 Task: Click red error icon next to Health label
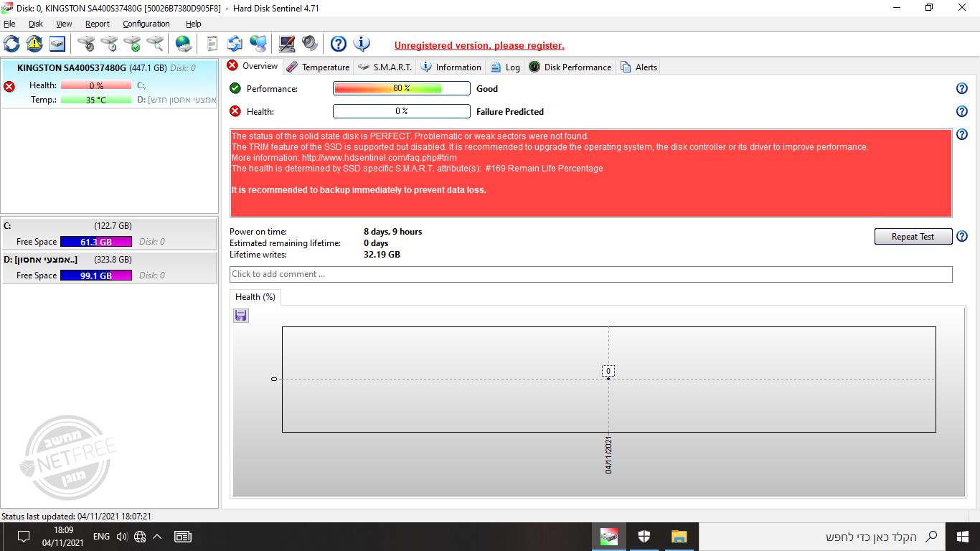tap(235, 111)
